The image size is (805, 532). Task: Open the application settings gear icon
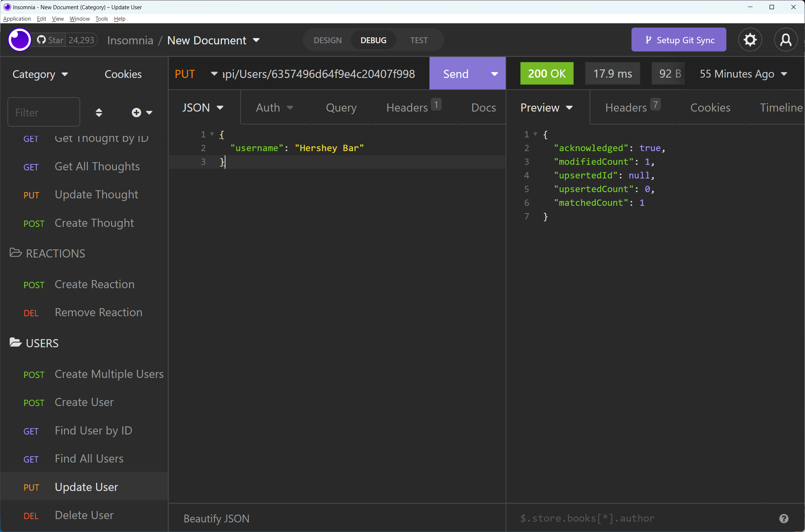coord(750,40)
